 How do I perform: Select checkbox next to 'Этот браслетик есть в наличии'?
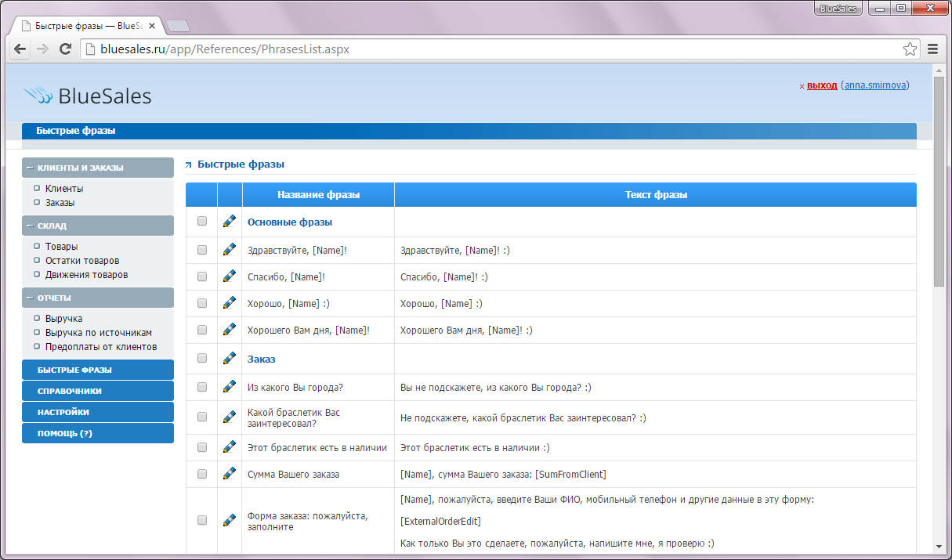click(202, 447)
